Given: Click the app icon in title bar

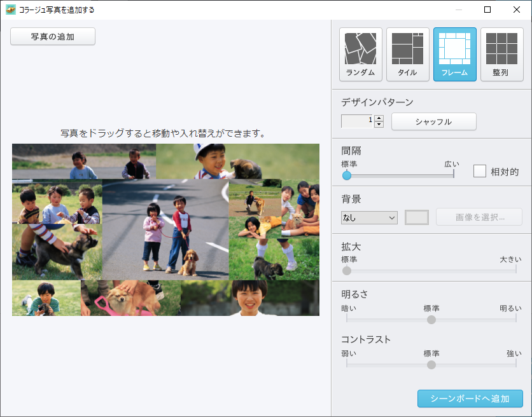Looking at the screenshot, I should 10,10.
